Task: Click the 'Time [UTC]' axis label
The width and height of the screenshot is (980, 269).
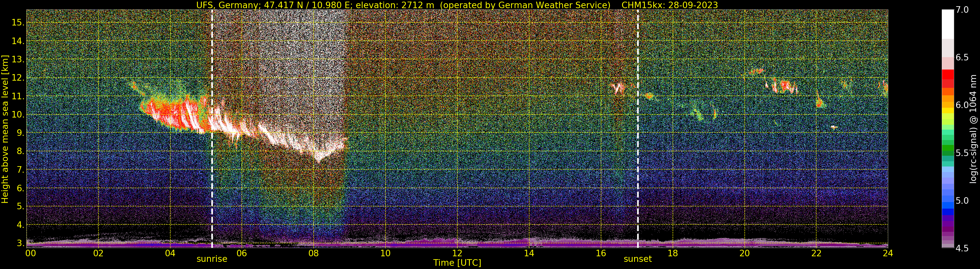Action: coord(457,263)
